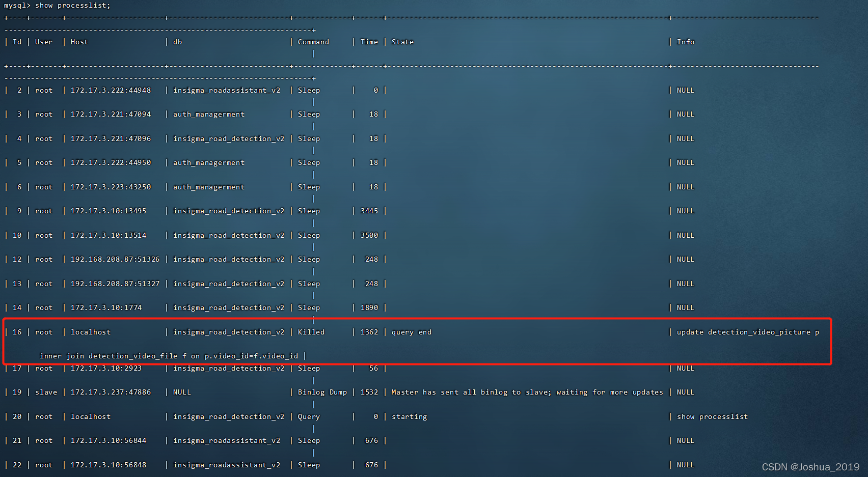This screenshot has width=868, height=477.
Task: Click 'Master has sent all binlog' state
Action: (527, 392)
